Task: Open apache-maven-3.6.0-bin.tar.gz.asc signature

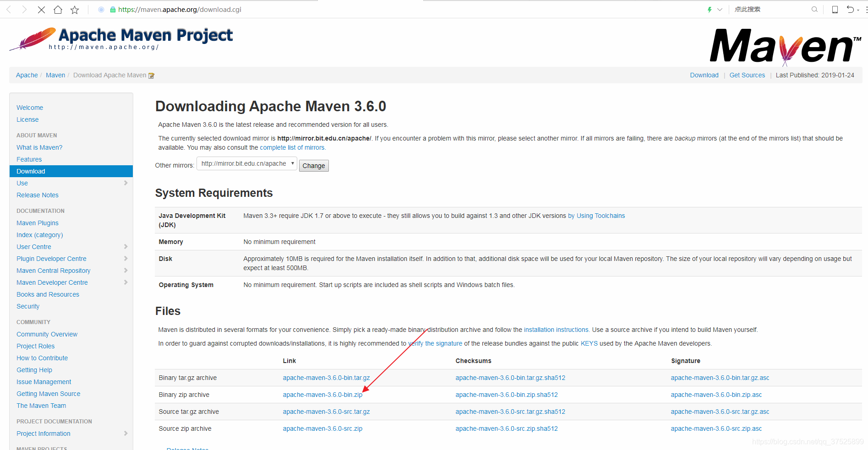Action: [x=720, y=378]
